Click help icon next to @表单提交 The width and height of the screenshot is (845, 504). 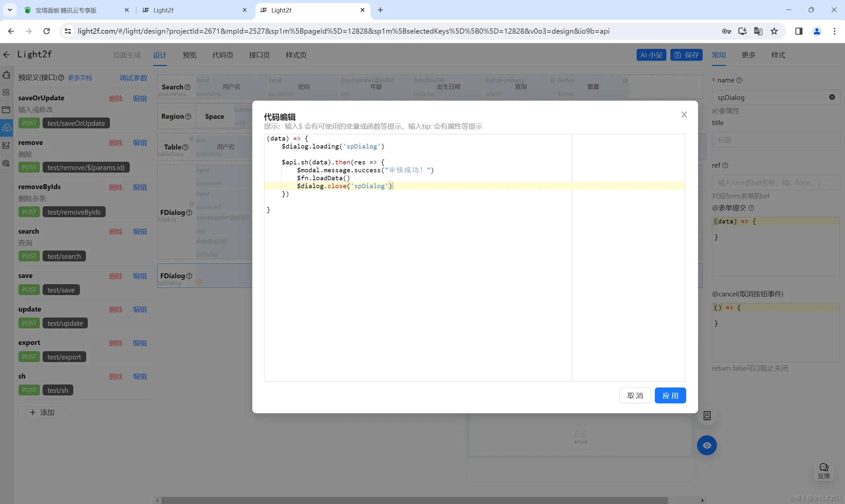point(751,208)
